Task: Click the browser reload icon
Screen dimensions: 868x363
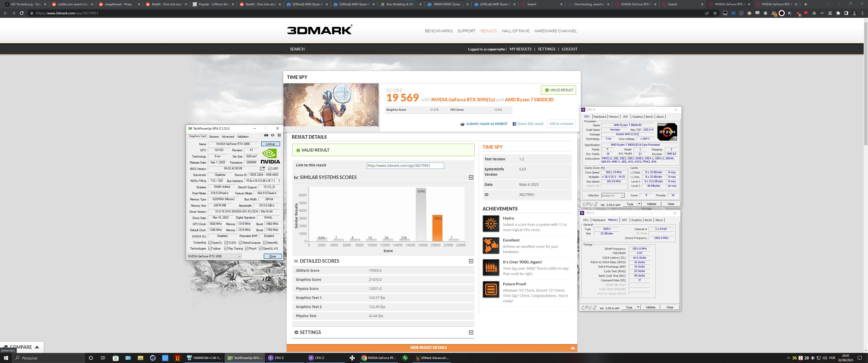Action: (21, 13)
